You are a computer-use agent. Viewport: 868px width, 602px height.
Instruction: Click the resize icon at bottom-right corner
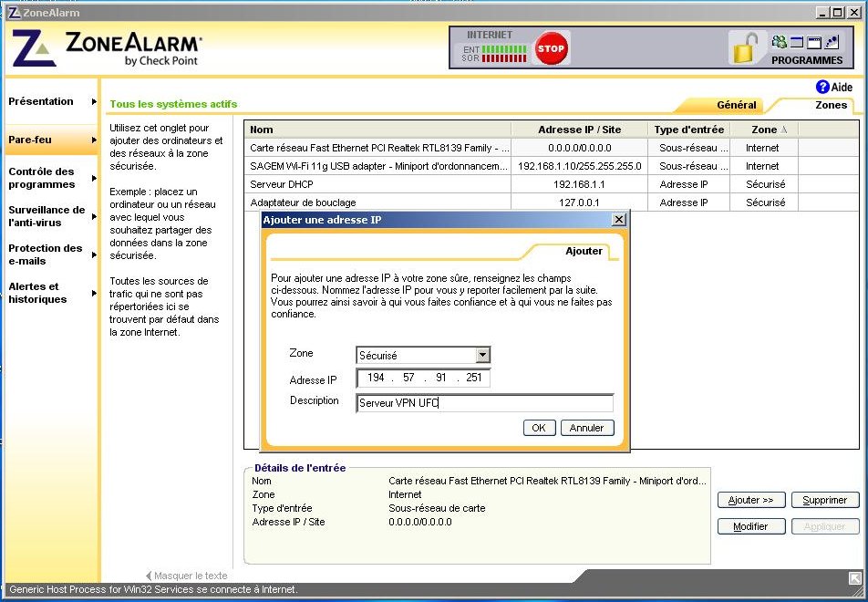pyautogui.click(x=854, y=578)
